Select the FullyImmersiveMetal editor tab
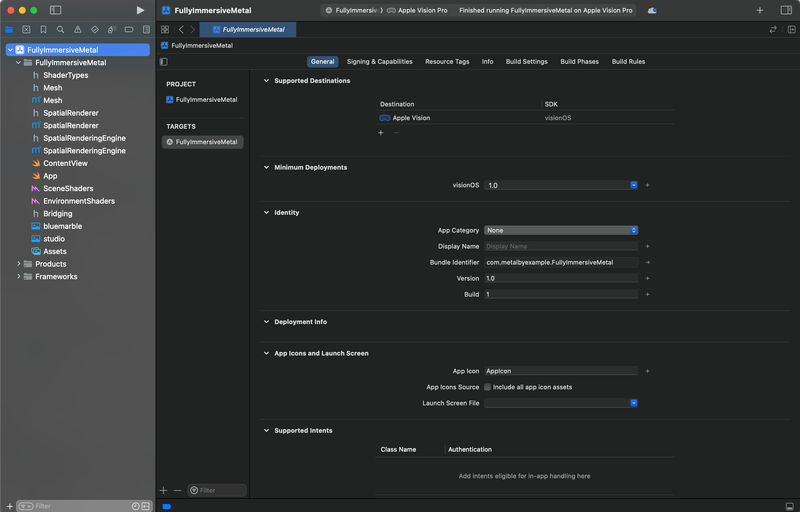 (x=248, y=30)
